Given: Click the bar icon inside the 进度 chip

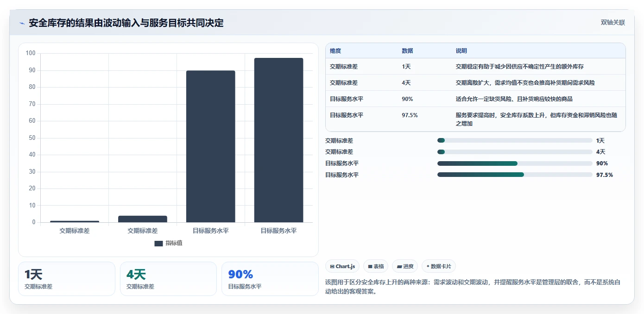Looking at the screenshot, I should click(x=399, y=266).
